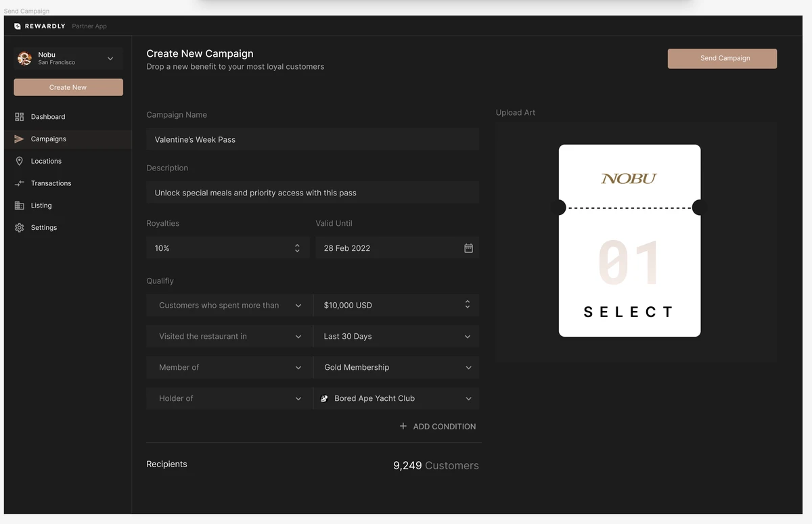Expand the Nobu San Francisco account switcher
This screenshot has height=524, width=812.
coord(110,59)
